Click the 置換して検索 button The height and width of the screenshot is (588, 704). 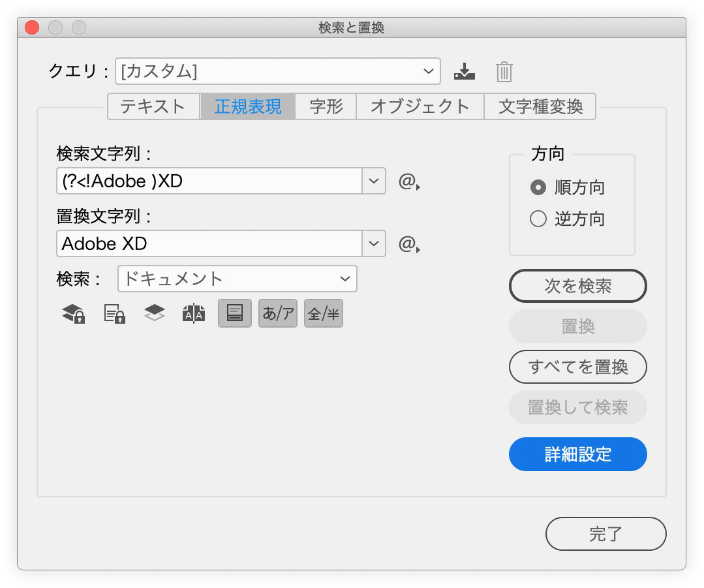tap(578, 407)
